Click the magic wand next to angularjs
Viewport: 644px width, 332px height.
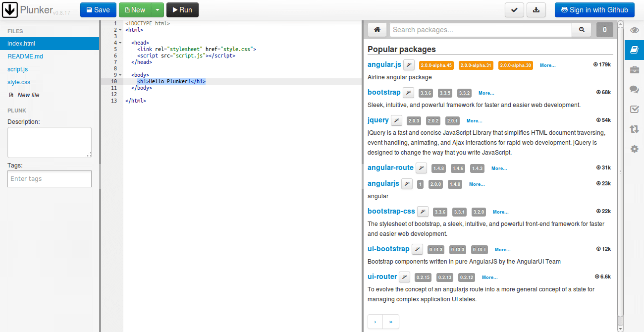tap(407, 184)
